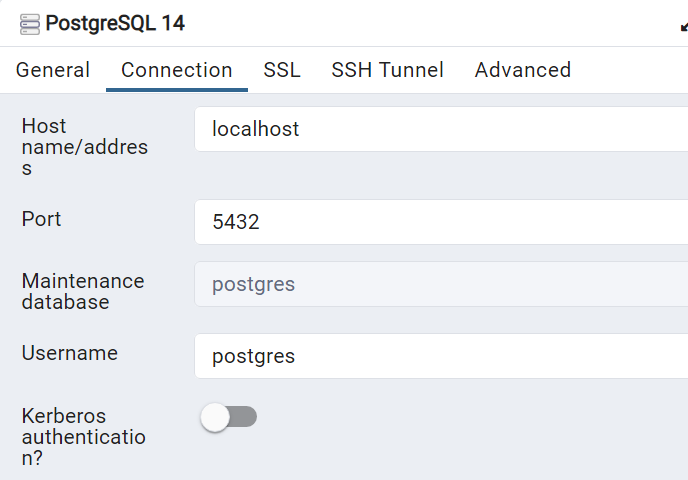Screen dimensions: 688x480
Task: Click the "Host name/address" label
Action: (x=85, y=147)
